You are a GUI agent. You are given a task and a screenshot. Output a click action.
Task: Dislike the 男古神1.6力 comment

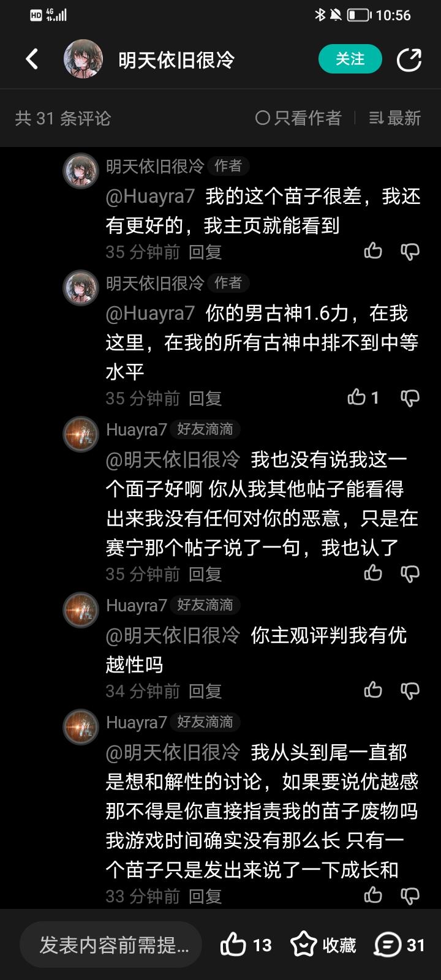410,398
